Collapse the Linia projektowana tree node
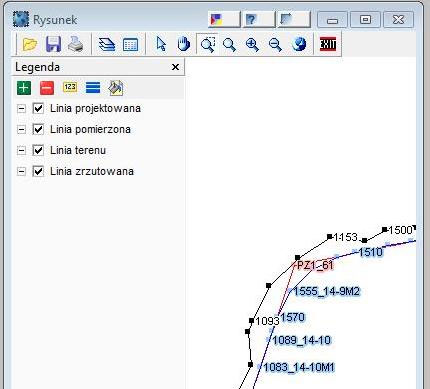 [x=21, y=108]
